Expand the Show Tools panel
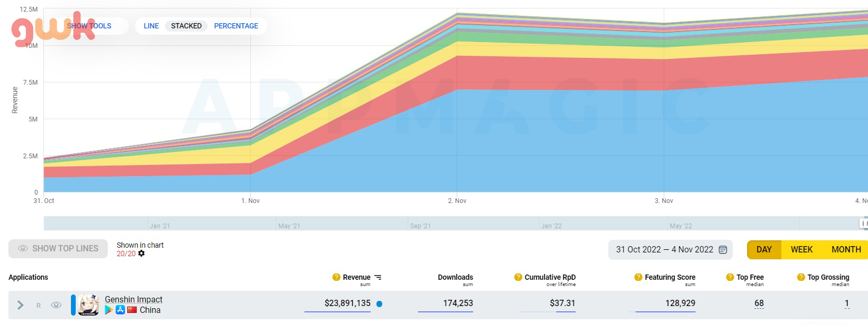 pyautogui.click(x=89, y=26)
